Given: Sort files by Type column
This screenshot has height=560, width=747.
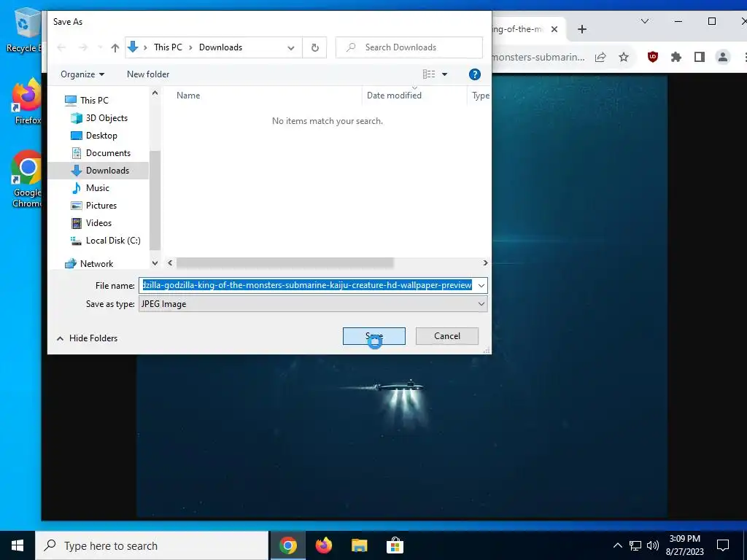Looking at the screenshot, I should (x=480, y=96).
